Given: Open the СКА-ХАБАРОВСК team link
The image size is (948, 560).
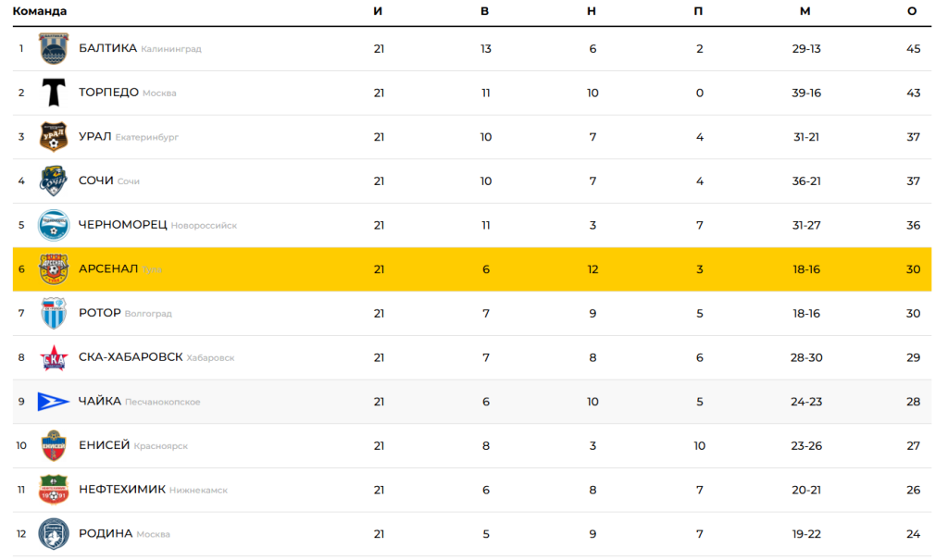Looking at the screenshot, I should pos(131,357).
